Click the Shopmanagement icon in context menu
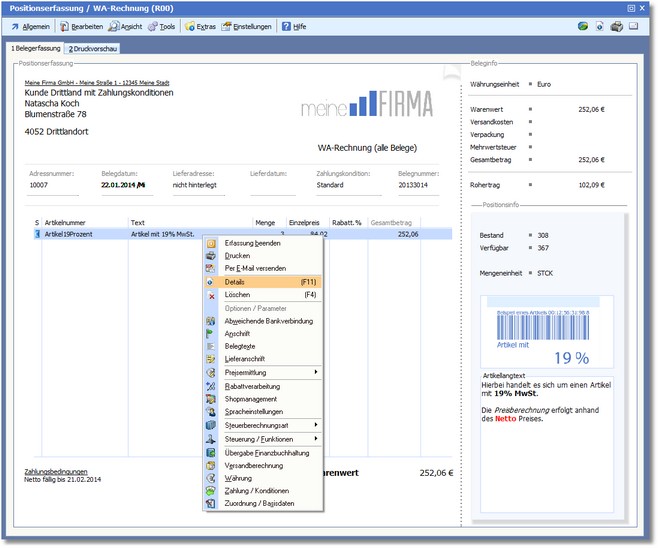Viewport: 658px width, 548px height. (x=211, y=399)
